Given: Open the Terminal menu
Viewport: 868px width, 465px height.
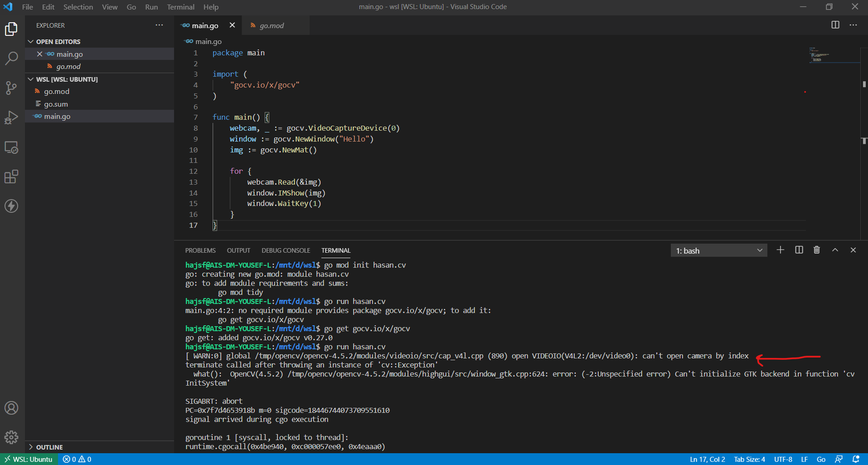Looking at the screenshot, I should click(180, 7).
